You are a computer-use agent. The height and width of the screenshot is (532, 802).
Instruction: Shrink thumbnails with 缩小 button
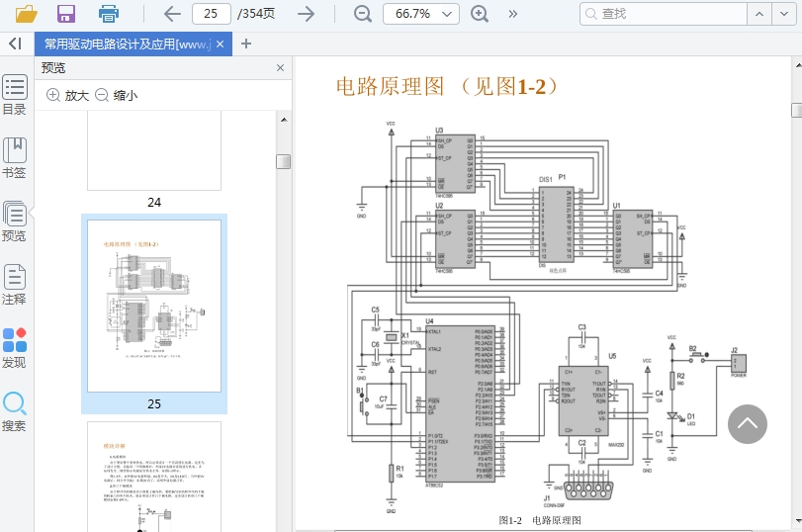click(116, 96)
